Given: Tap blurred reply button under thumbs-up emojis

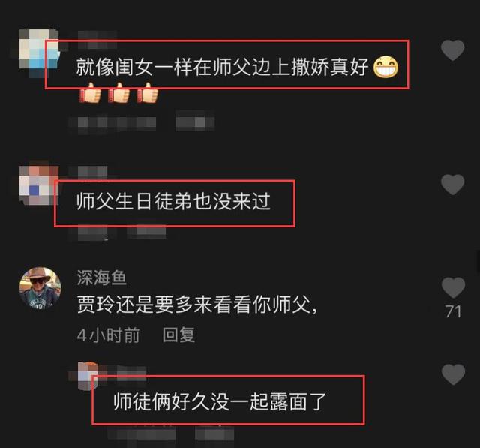Looking at the screenshot, I should coord(195,122).
